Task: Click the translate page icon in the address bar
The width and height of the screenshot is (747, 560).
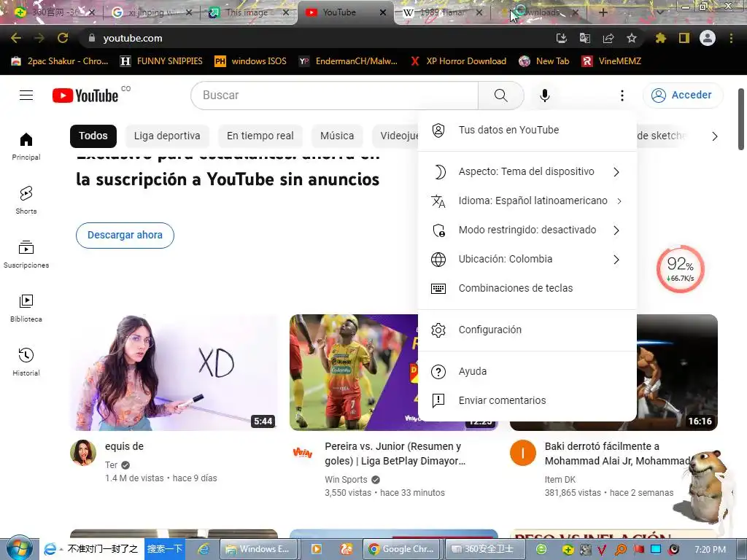Action: (x=584, y=38)
